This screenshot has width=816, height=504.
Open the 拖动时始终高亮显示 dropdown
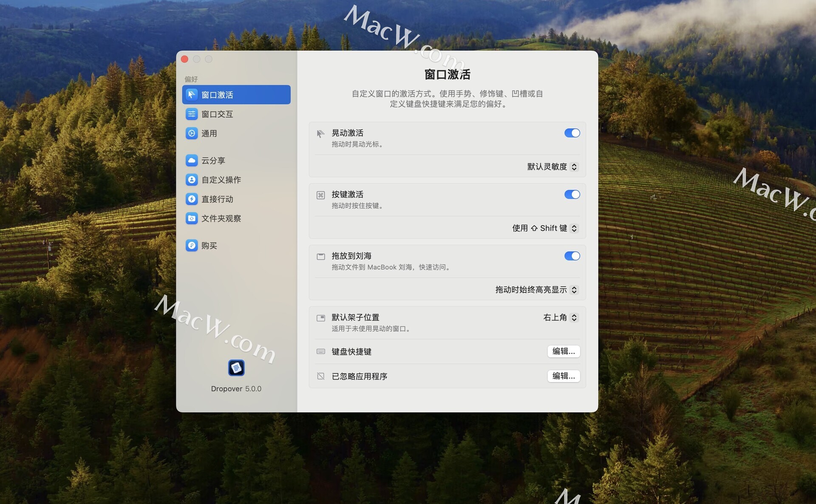tap(537, 290)
